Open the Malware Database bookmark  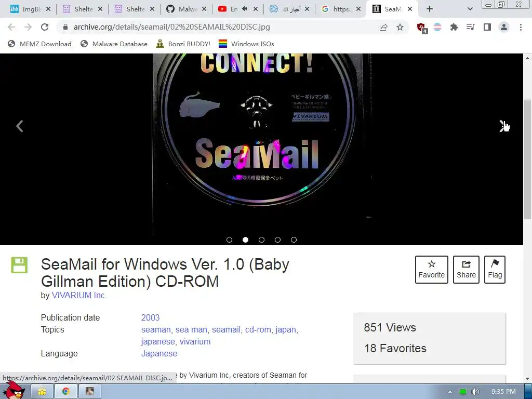coord(114,44)
